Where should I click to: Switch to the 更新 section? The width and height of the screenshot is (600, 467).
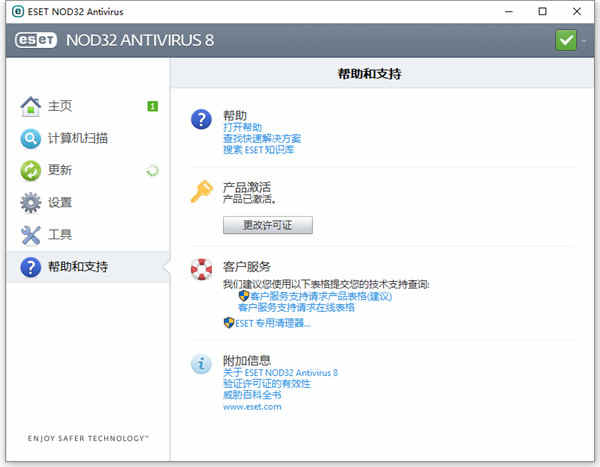click(x=60, y=170)
